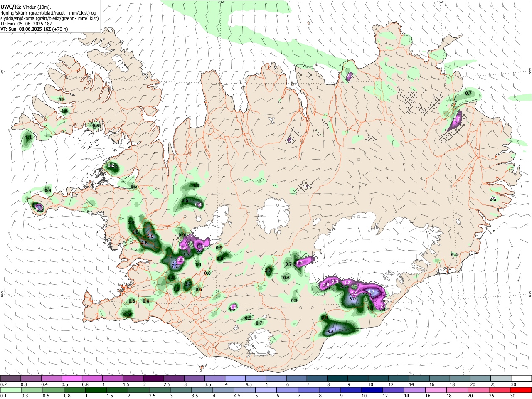Click top legend swatch between 1 and 1.5
This screenshot has width=532, height=399.
[112, 378]
